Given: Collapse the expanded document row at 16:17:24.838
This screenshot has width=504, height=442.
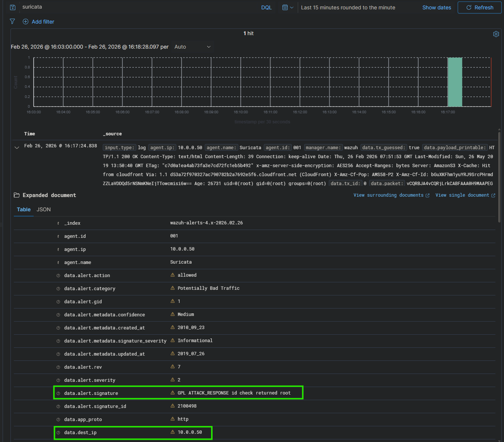Looking at the screenshot, I should point(17,148).
